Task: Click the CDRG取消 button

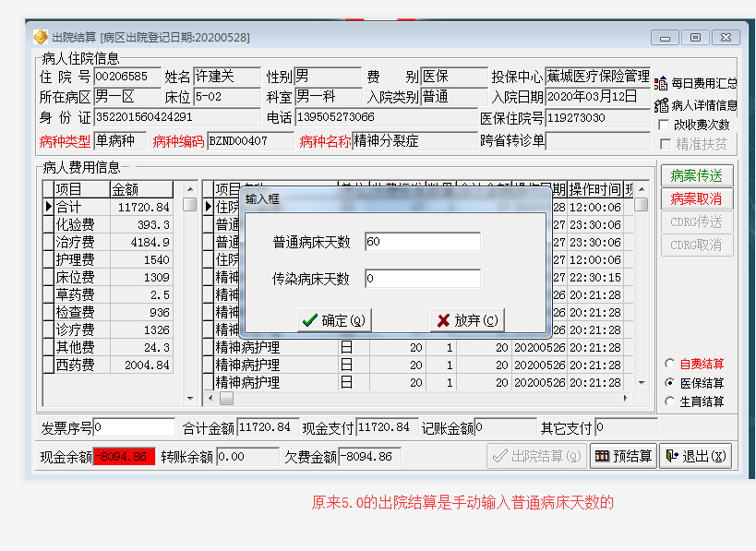Action: pyautogui.click(x=697, y=245)
